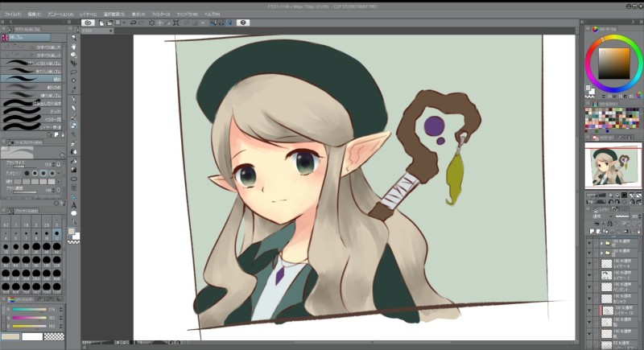Select the fourth anti-aliasing option (strong)
The image size is (644, 350).
point(52,173)
